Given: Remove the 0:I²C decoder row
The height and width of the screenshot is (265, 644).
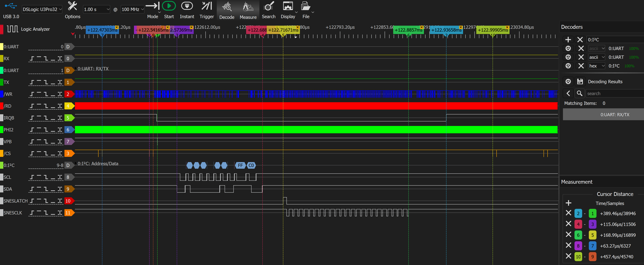Looking at the screenshot, I should coord(581,66).
